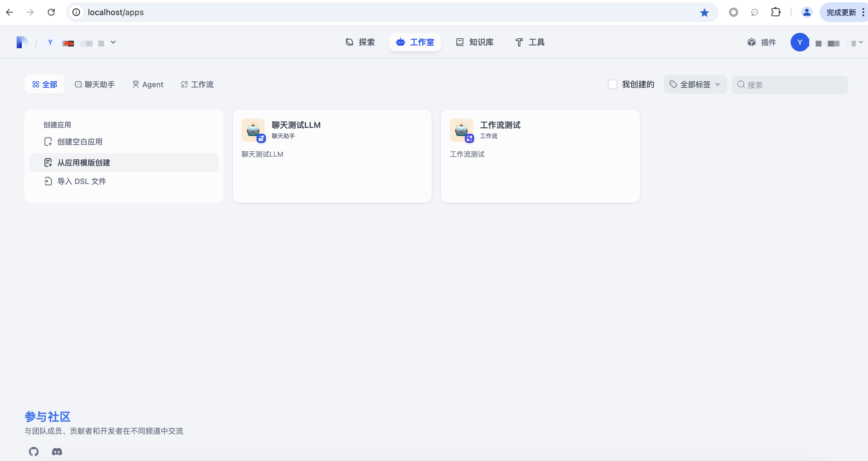Choose 从应用模版创建 option
Image resolution: width=868 pixels, height=461 pixels.
(x=83, y=163)
